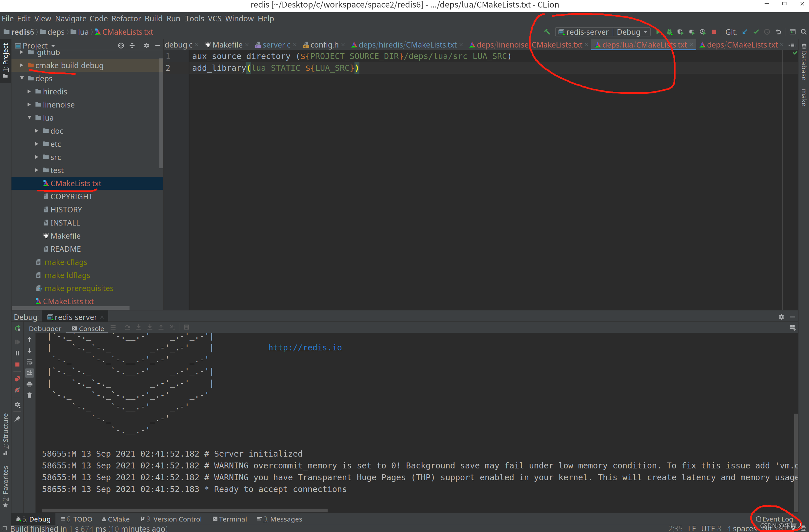
Task: Collapse the lua folder
Action: [x=29, y=118]
